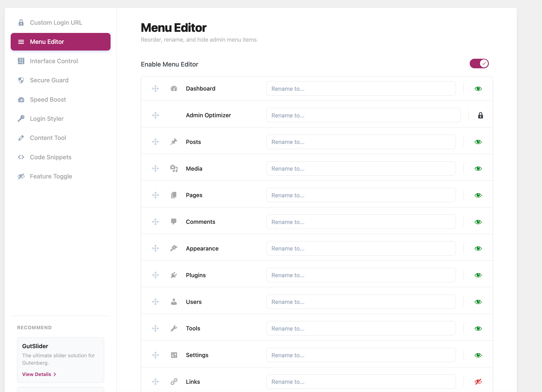This screenshot has height=392, width=542.
Task: Click the Rename field for Pages
Action: (x=361, y=195)
